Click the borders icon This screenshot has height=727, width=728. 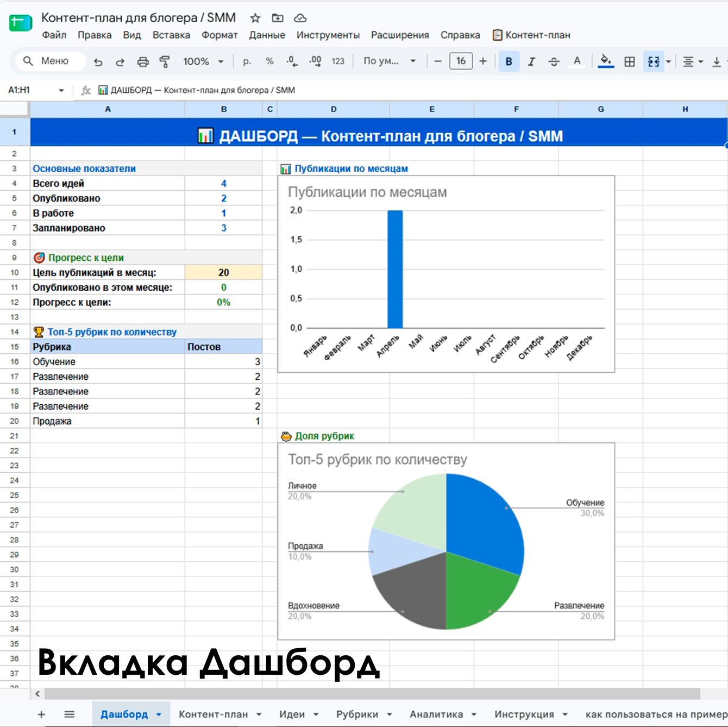coord(630,61)
